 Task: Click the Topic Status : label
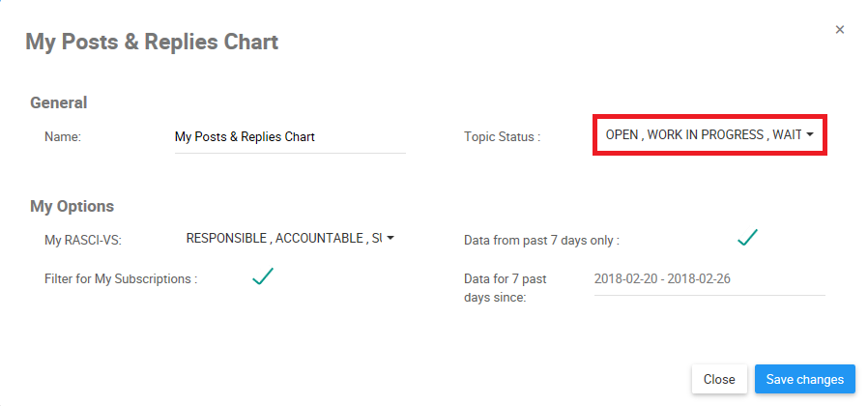click(503, 137)
